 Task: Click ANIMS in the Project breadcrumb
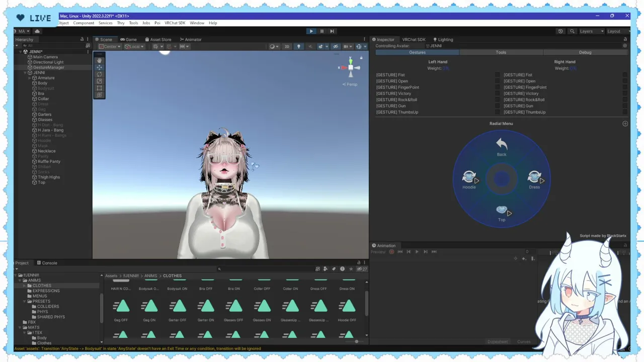click(151, 276)
